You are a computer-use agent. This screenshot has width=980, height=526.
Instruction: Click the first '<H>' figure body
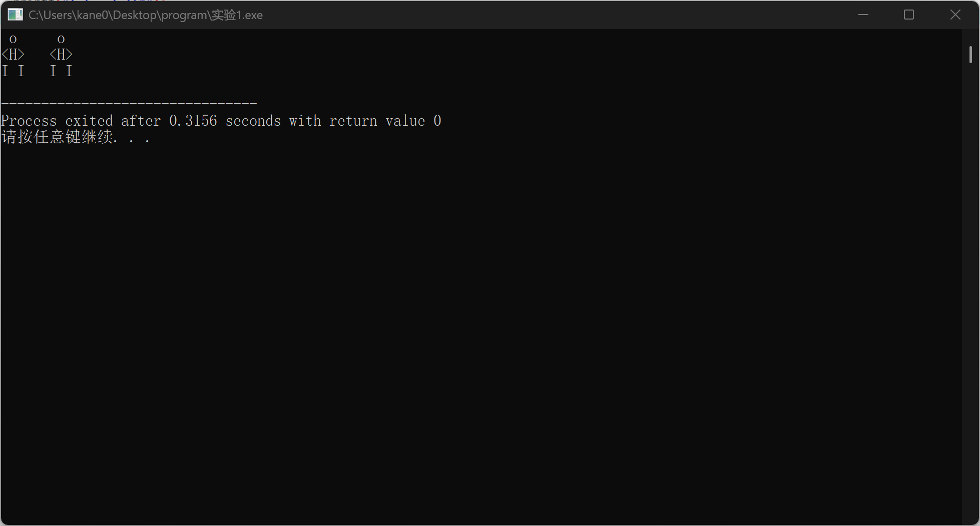[x=13, y=54]
